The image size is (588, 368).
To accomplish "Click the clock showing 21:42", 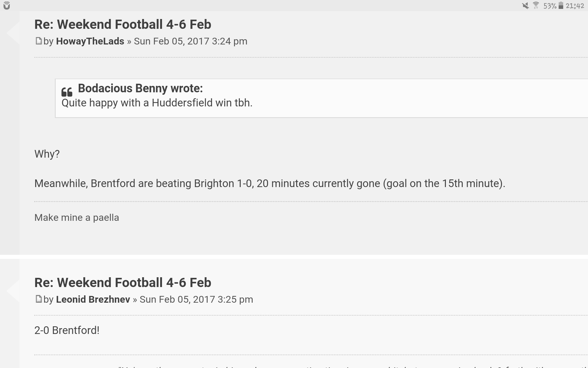I will tap(575, 6).
